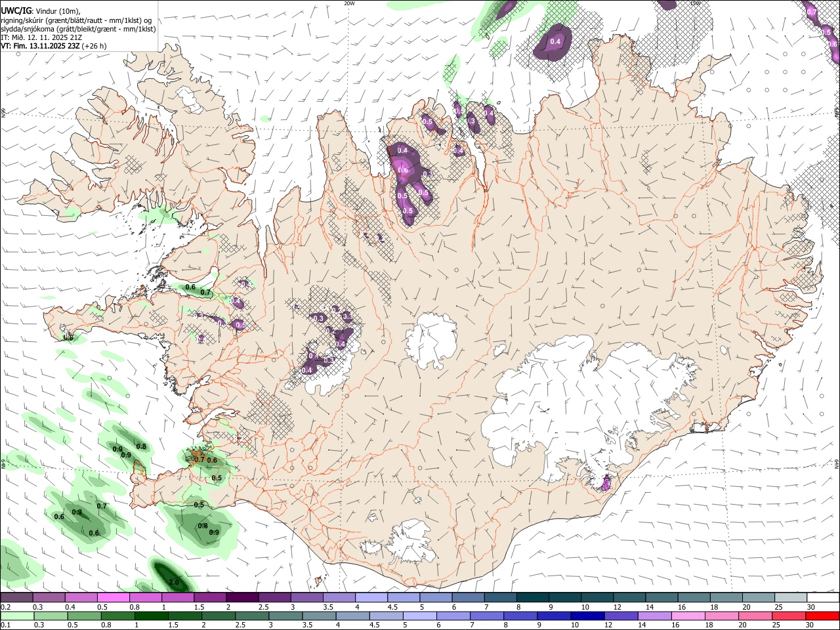The height and width of the screenshot is (630, 840).
Task: Pick the white swatch after 30 on upper row
Action: pos(823,598)
